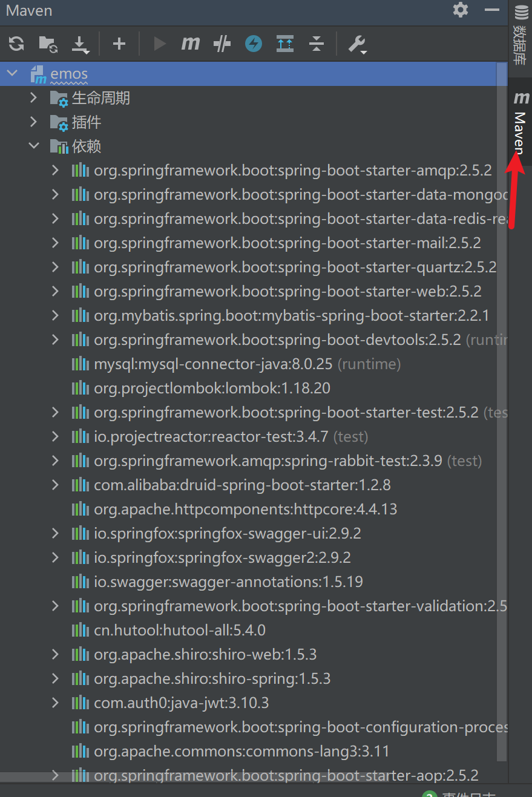Screen dimensions: 532x797
Task: Click the Expand All tree button
Action: (284, 44)
